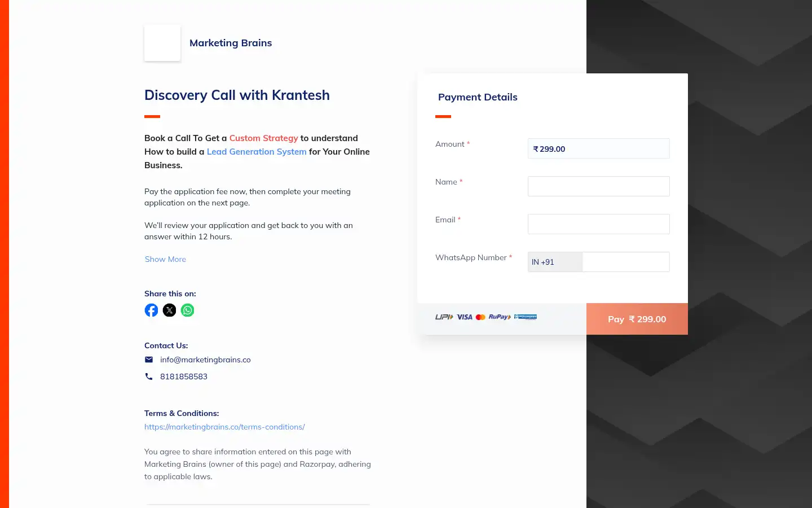
Task: Click the netbanking logo after RuPay
Action: 526,317
